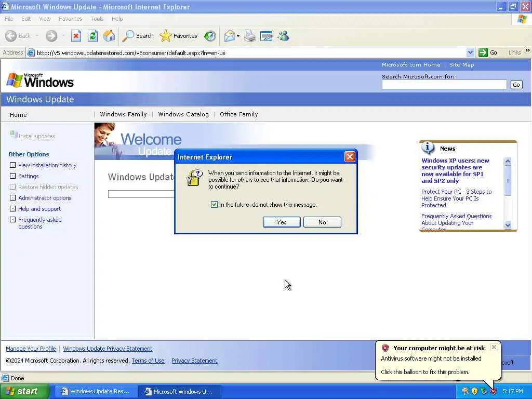532x399 pixels.
Task: Click the Start button
Action: click(24, 391)
